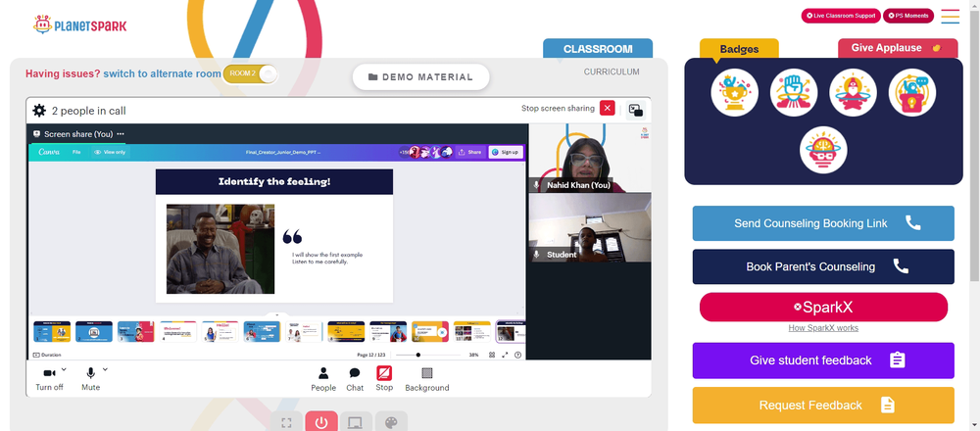Click '2 people in call' label
Viewport: 980px width, 431px height.
89,111
